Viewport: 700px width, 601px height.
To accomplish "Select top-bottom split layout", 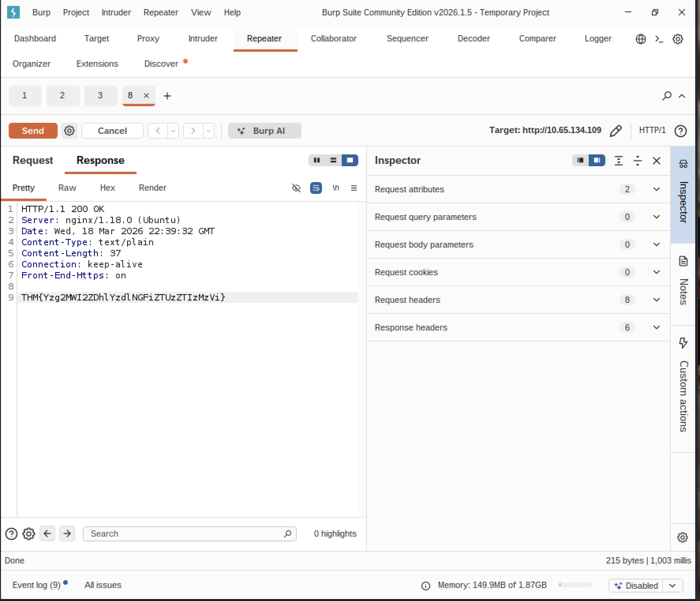I will click(x=333, y=160).
